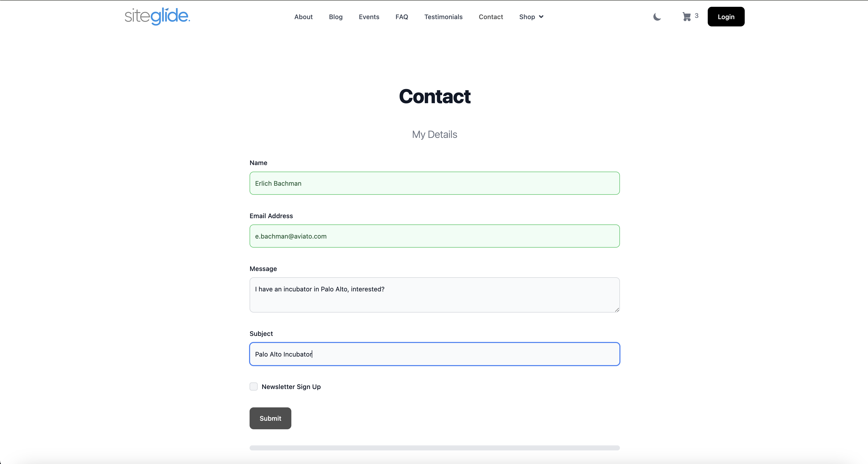The width and height of the screenshot is (868, 464).
Task: Open the FAQ page
Action: [402, 17]
